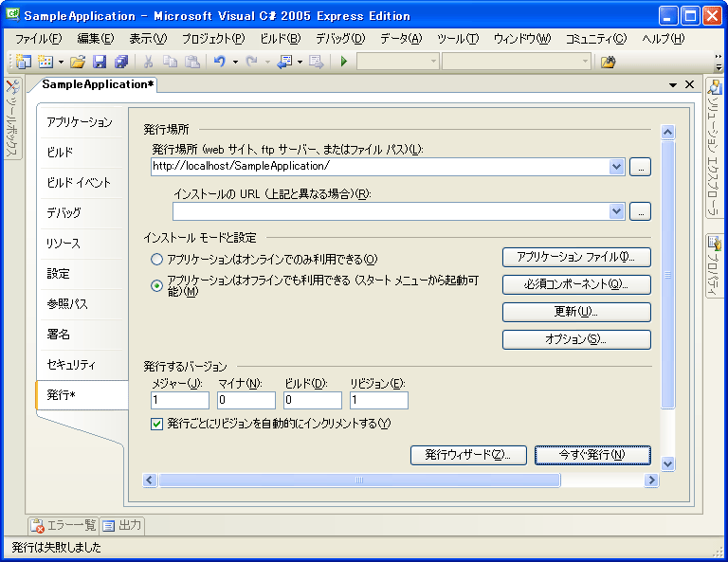The image size is (728, 562).
Task: Open the active documents list dropdown
Action: (x=673, y=85)
